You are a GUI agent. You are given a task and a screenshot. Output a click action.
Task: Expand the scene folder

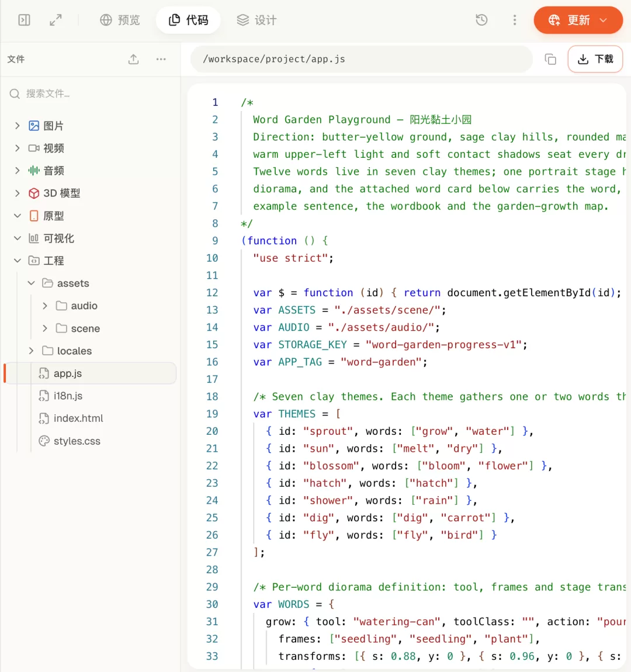click(x=45, y=328)
